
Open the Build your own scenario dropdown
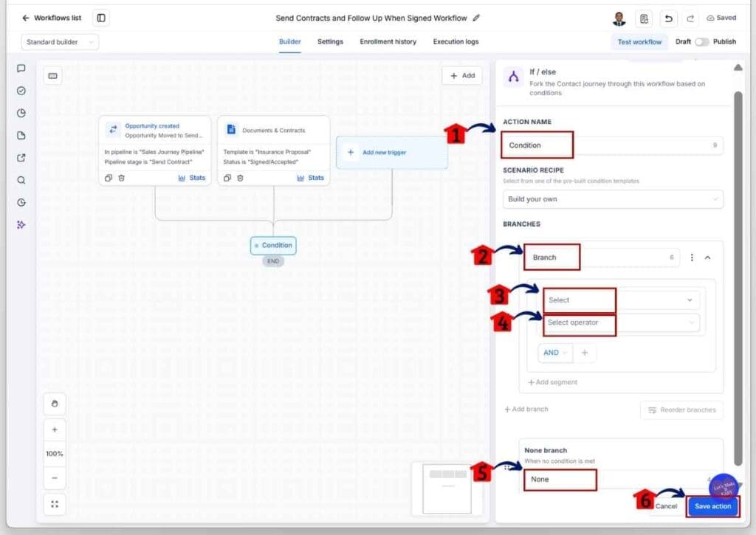[613, 199]
